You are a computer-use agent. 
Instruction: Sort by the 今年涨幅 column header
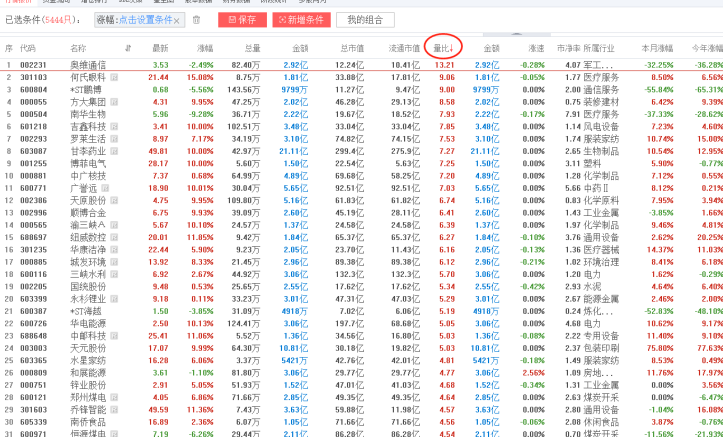tap(707, 48)
